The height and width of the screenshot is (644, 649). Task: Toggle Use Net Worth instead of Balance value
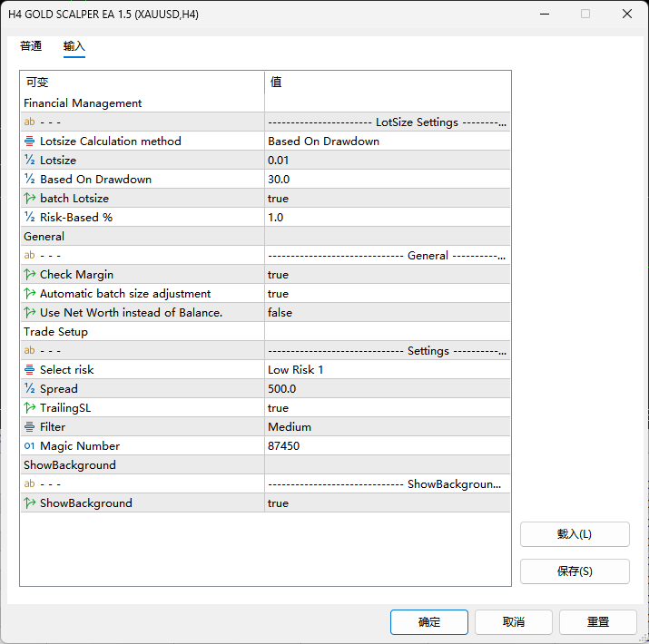coord(387,313)
